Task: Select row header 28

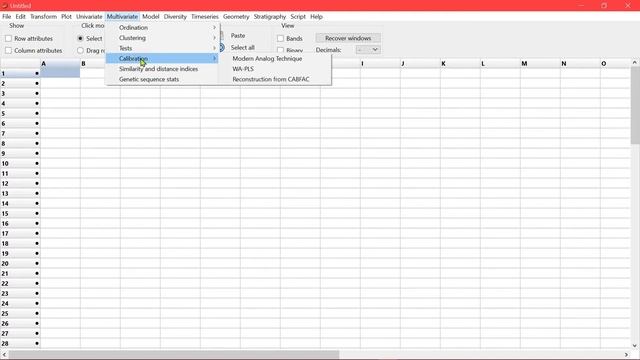Action: tap(20, 344)
